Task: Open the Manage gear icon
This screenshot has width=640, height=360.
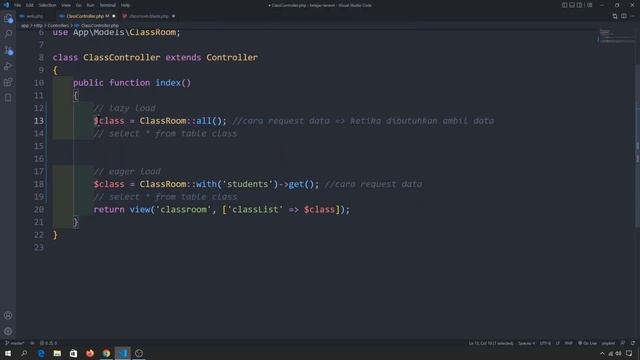Action: click(x=8, y=331)
